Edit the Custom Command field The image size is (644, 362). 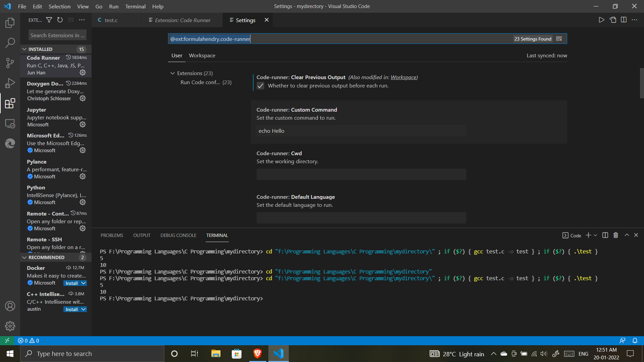click(361, 131)
